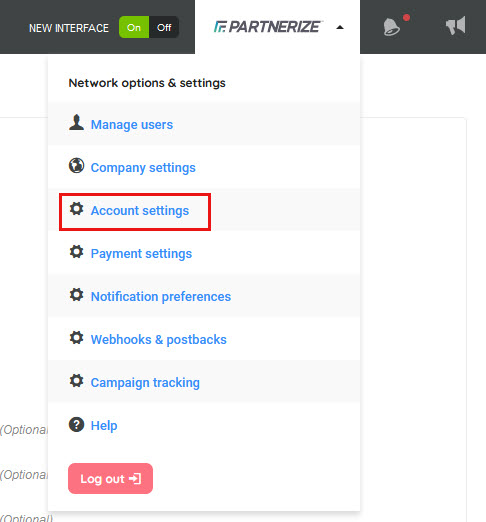
Task: Open Account settings link
Action: click(x=140, y=211)
